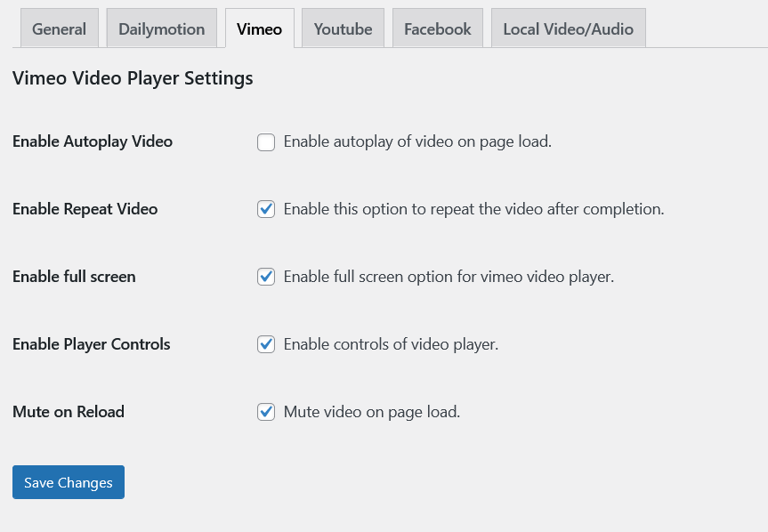
Task: Click the Save Changes button
Action: [x=69, y=482]
